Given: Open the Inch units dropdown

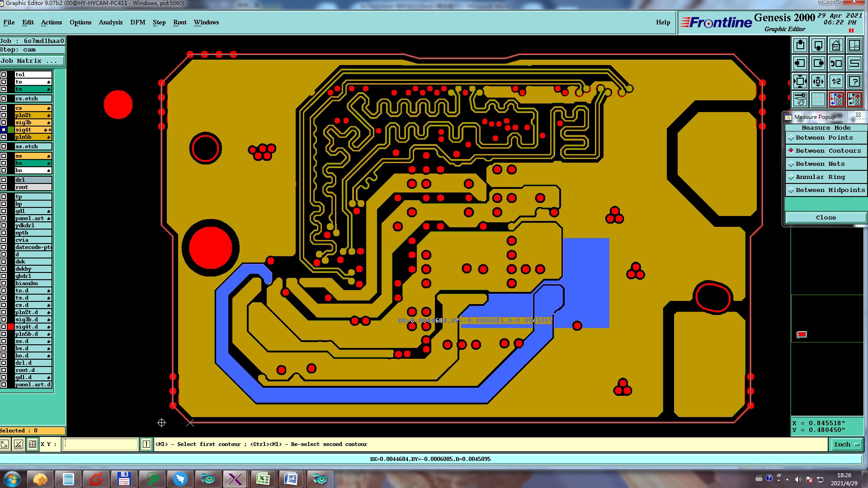Looking at the screenshot, I should pyautogui.click(x=846, y=445).
